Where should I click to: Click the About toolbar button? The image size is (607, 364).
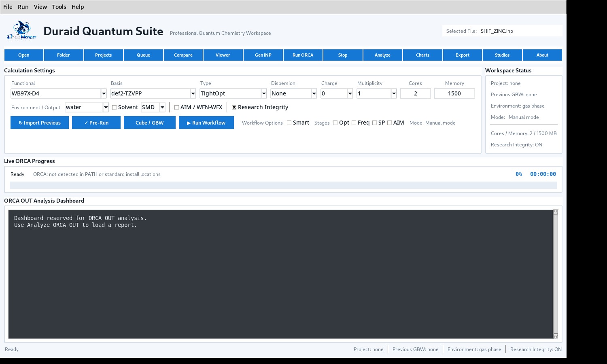[542, 55]
